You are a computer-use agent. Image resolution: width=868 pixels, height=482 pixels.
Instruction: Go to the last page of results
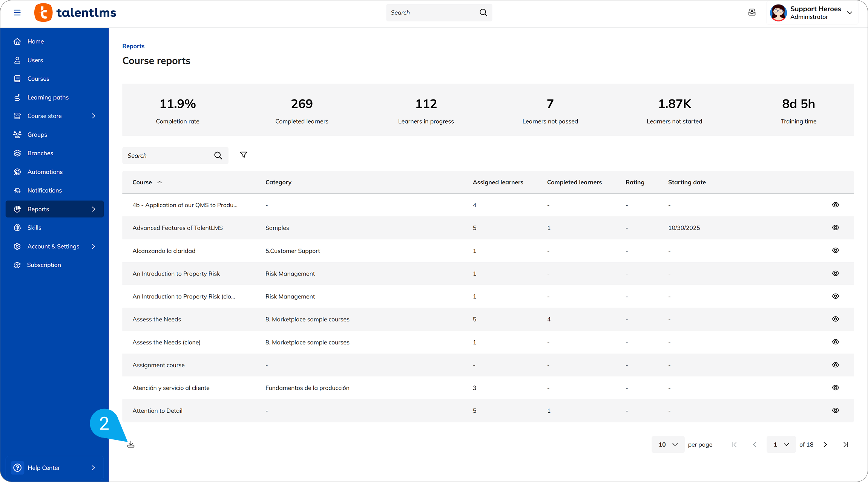[x=846, y=445]
